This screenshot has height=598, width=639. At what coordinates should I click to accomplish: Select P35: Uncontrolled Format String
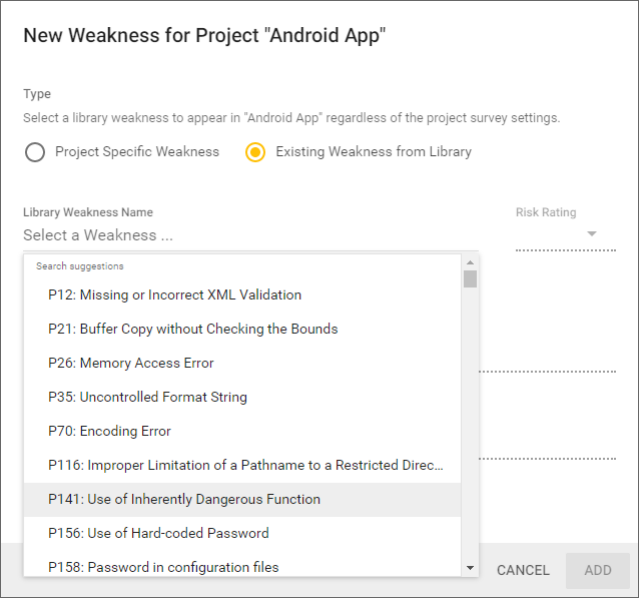click(147, 397)
